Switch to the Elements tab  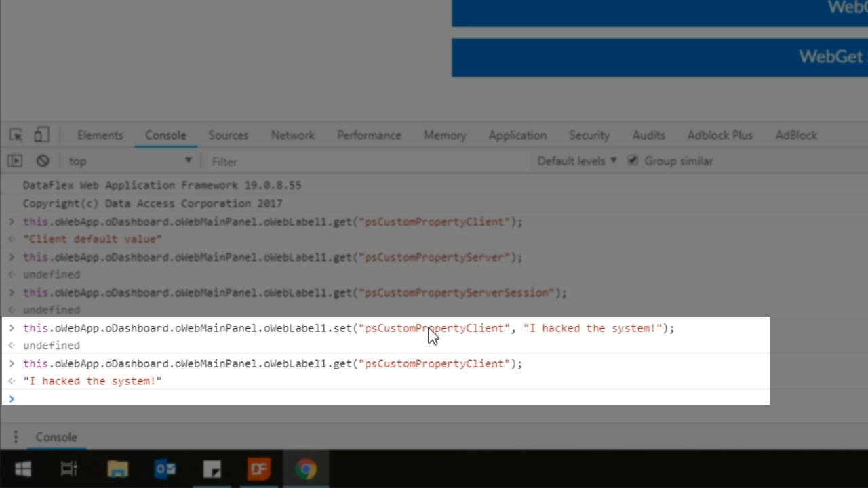pos(100,135)
